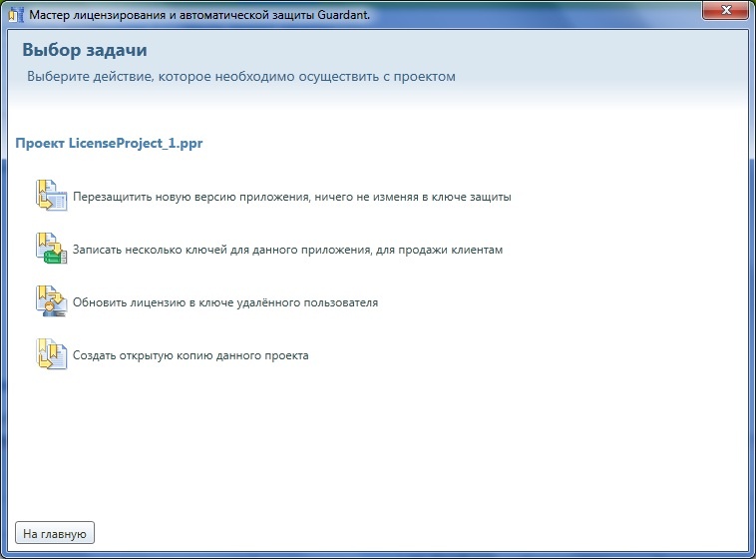Click the 'Выберите действие' subtitle text

241,77
